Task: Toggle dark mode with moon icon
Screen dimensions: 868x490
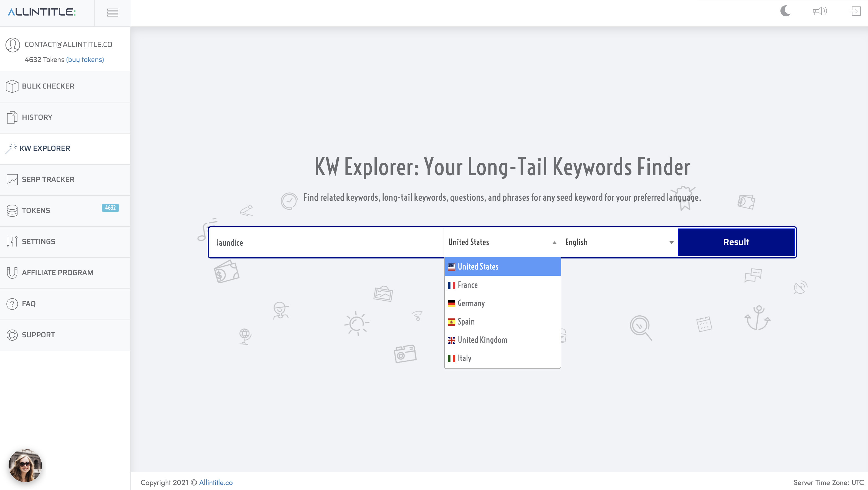Action: coord(786,11)
